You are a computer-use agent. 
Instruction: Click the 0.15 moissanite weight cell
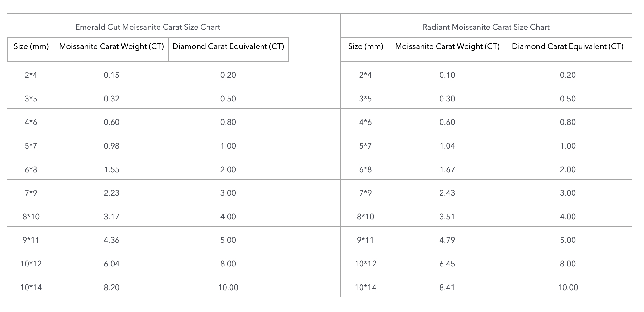pos(111,75)
